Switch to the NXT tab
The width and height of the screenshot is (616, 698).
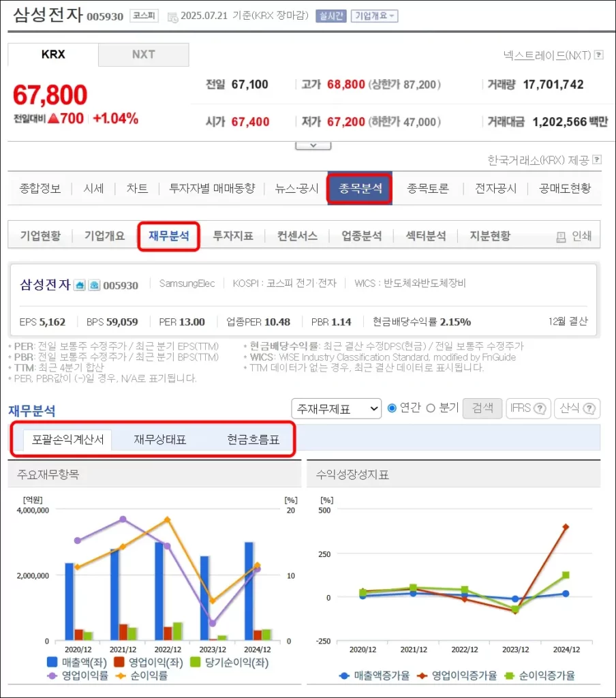pos(143,55)
